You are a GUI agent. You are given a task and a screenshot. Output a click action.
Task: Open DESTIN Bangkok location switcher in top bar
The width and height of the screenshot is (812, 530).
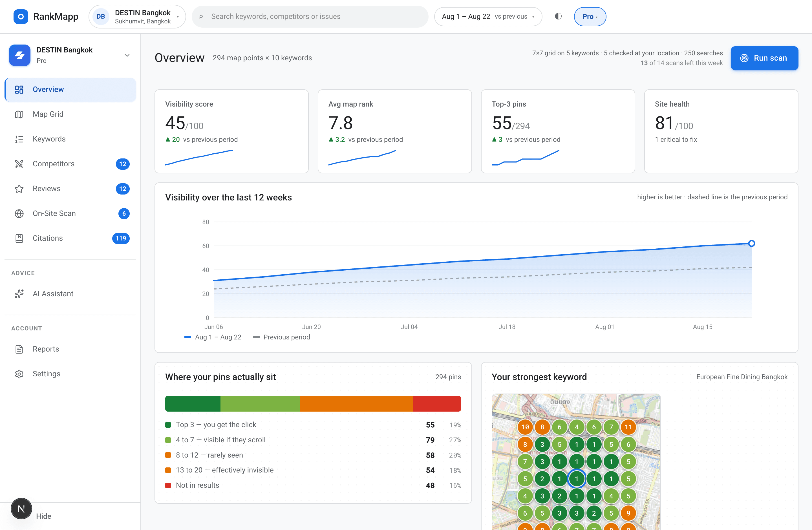(137, 16)
